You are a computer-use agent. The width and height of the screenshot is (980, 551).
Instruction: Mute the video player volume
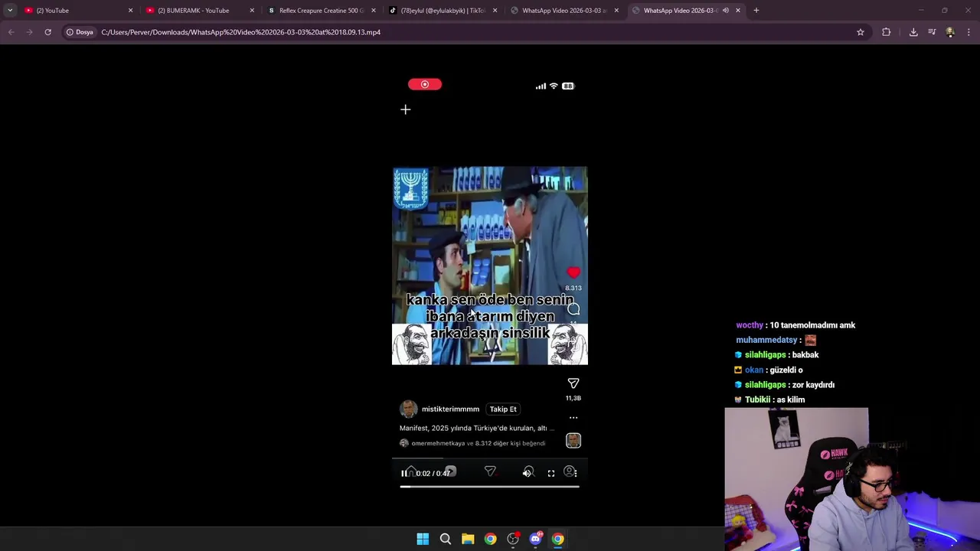point(527,473)
